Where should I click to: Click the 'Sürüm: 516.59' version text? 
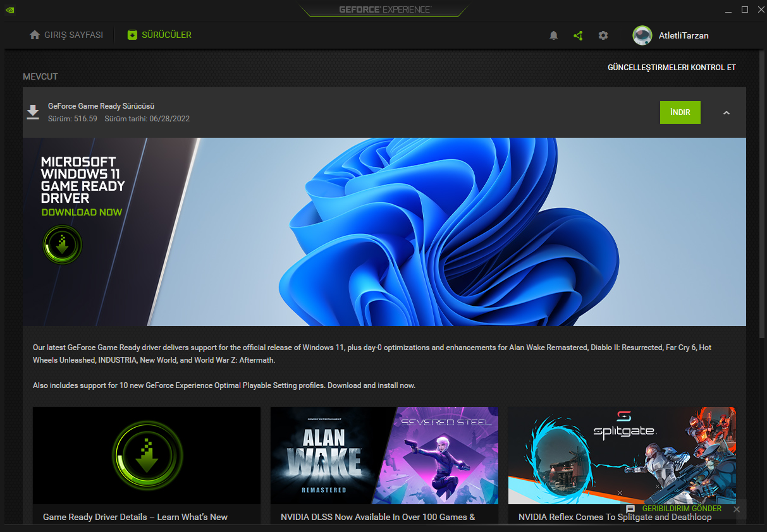[73, 119]
